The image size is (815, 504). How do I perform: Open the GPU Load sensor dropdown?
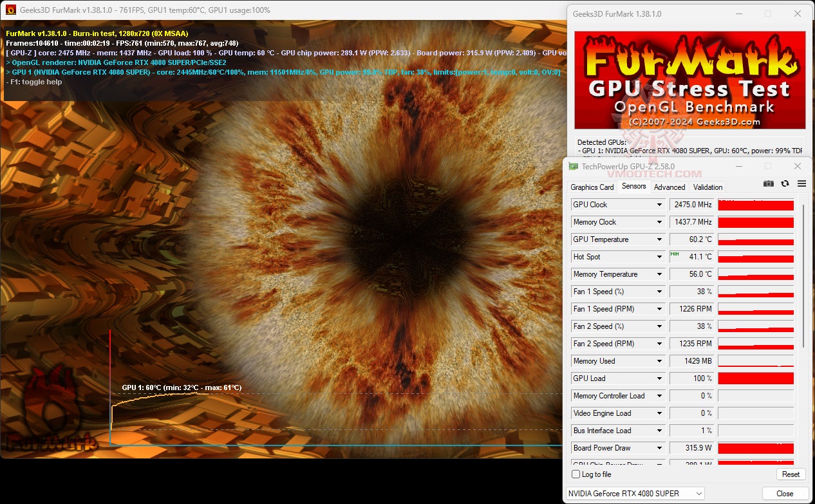tap(659, 378)
